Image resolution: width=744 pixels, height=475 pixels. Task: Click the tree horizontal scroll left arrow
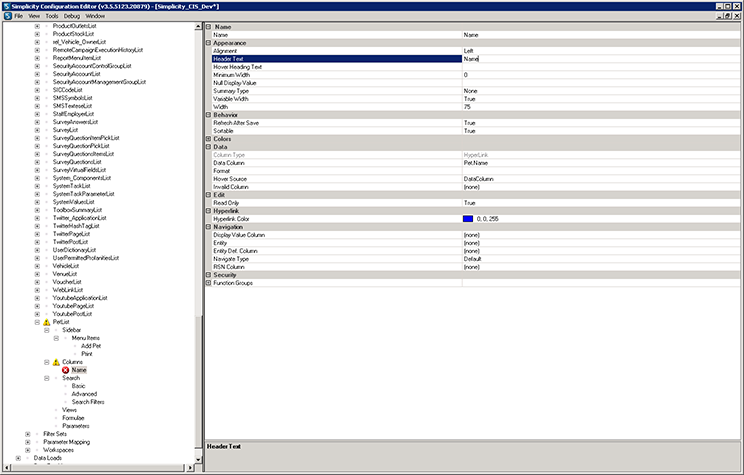(7, 468)
